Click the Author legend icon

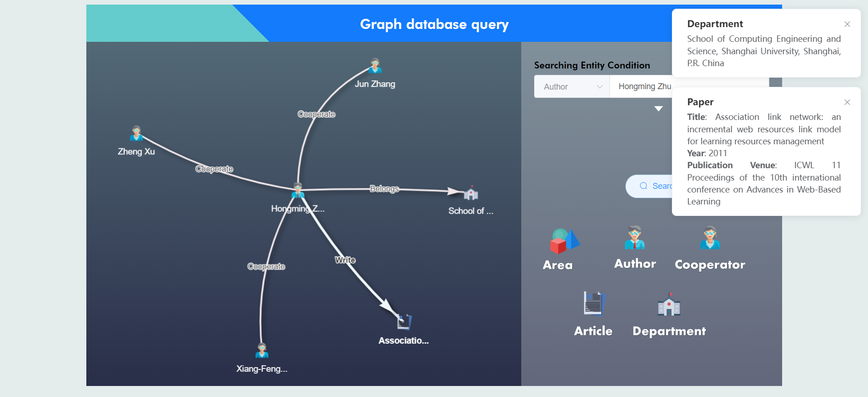[635, 238]
